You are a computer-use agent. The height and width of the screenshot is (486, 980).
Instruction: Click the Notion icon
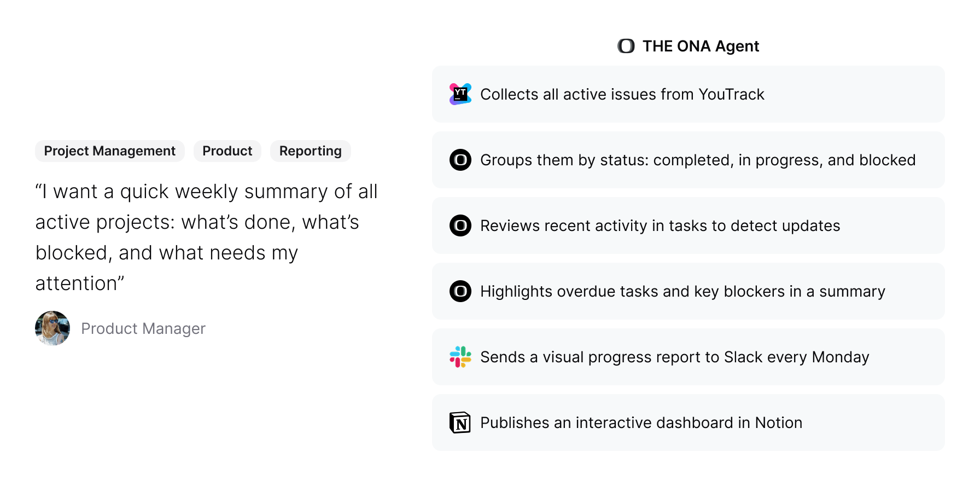[460, 423]
